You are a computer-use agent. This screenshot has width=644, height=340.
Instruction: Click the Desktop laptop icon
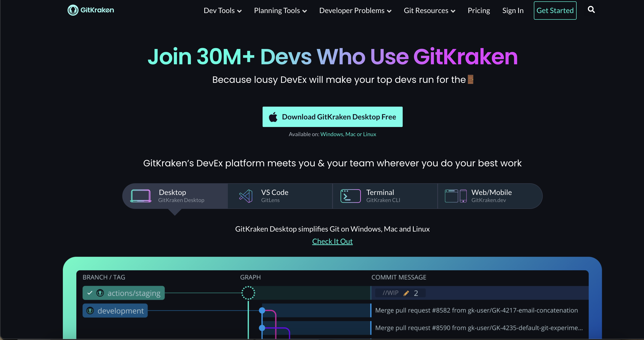coord(141,196)
